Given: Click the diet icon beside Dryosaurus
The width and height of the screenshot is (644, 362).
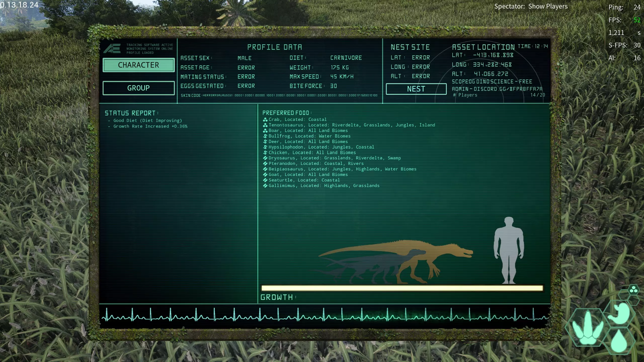Looking at the screenshot, I should [265, 158].
